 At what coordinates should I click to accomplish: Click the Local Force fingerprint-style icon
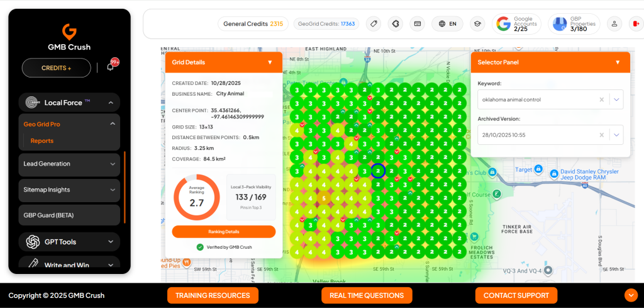[x=33, y=103]
